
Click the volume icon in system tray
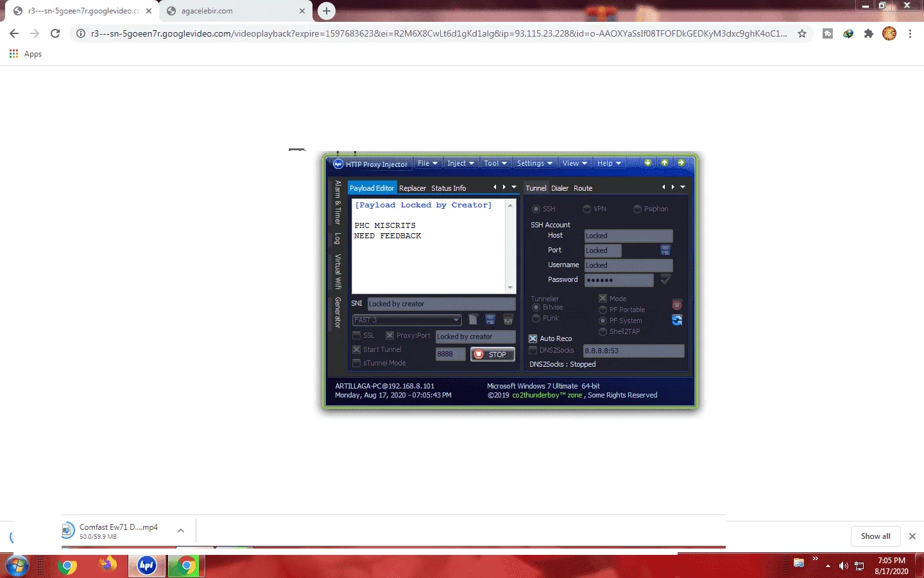(x=843, y=566)
